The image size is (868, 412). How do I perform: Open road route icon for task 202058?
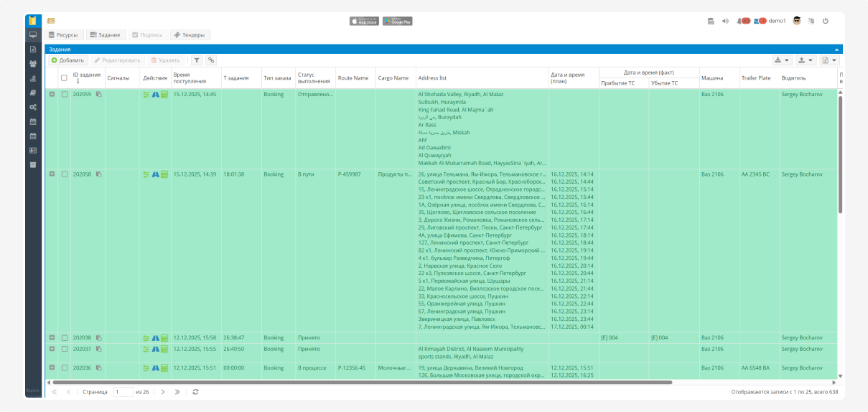155,174
